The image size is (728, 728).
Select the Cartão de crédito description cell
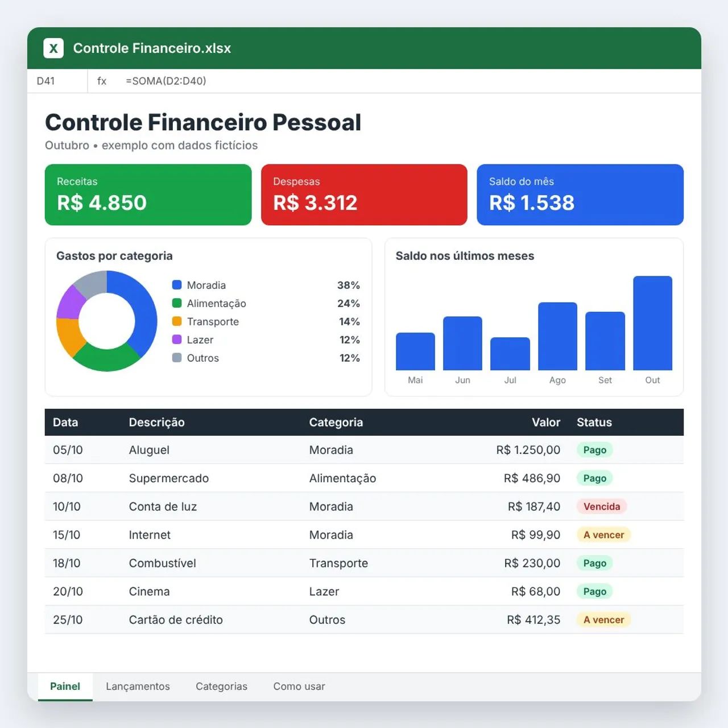coord(176,620)
